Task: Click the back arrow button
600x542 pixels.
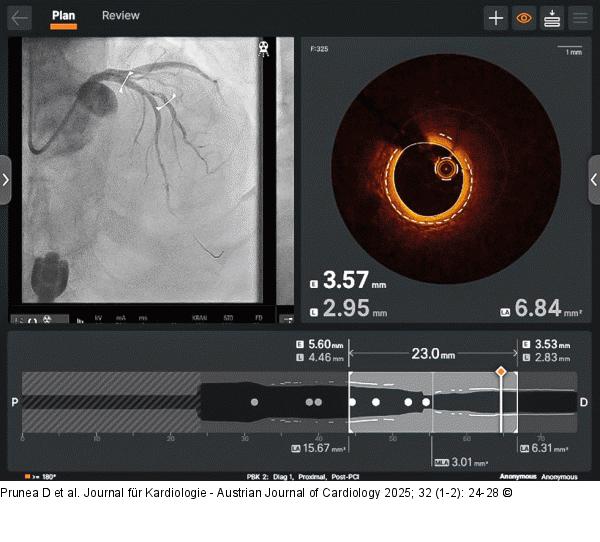Action: [20, 17]
